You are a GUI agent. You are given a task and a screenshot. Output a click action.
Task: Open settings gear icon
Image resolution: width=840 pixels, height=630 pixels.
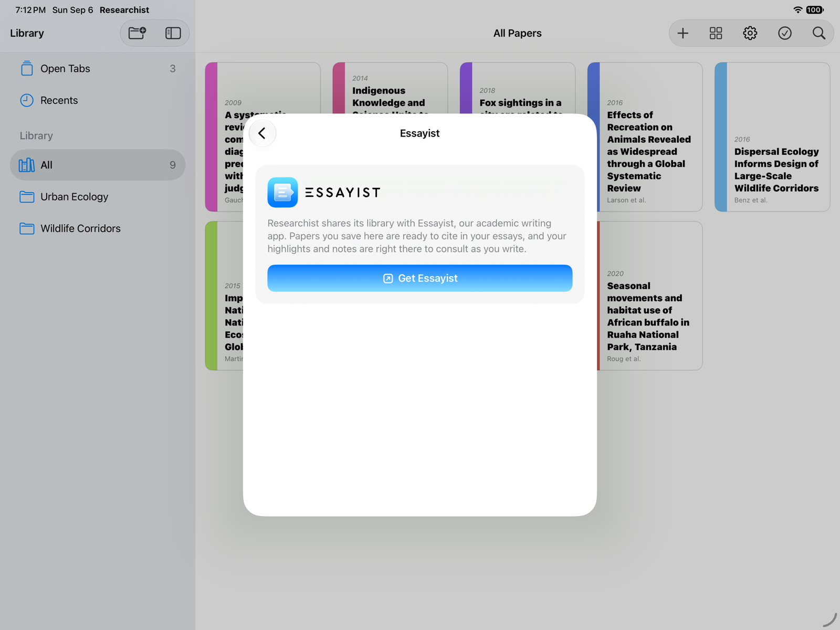750,33
